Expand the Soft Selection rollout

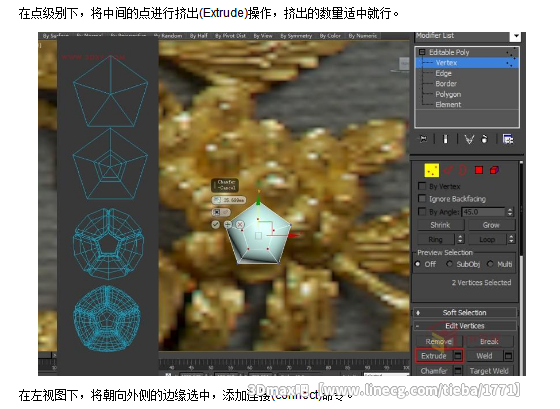pos(464,313)
